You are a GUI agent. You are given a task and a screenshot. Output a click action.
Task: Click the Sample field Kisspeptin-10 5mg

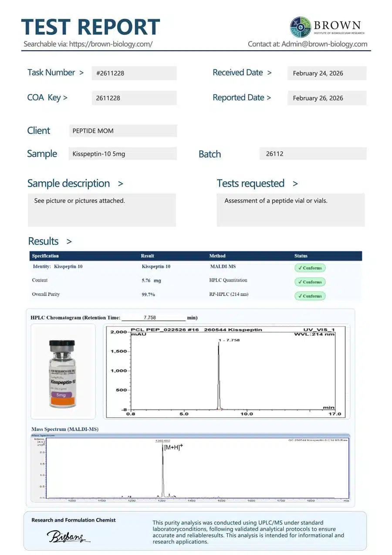tap(123, 154)
